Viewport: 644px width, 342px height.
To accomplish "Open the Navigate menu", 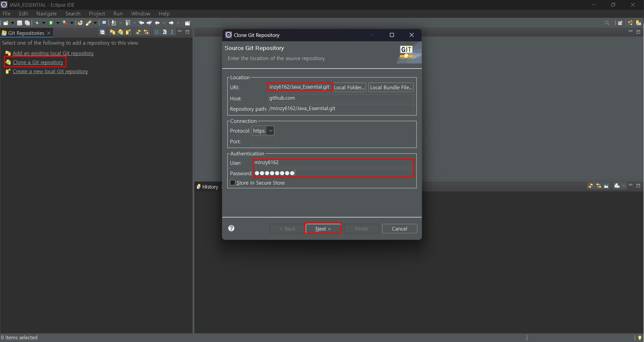I will coord(46,13).
